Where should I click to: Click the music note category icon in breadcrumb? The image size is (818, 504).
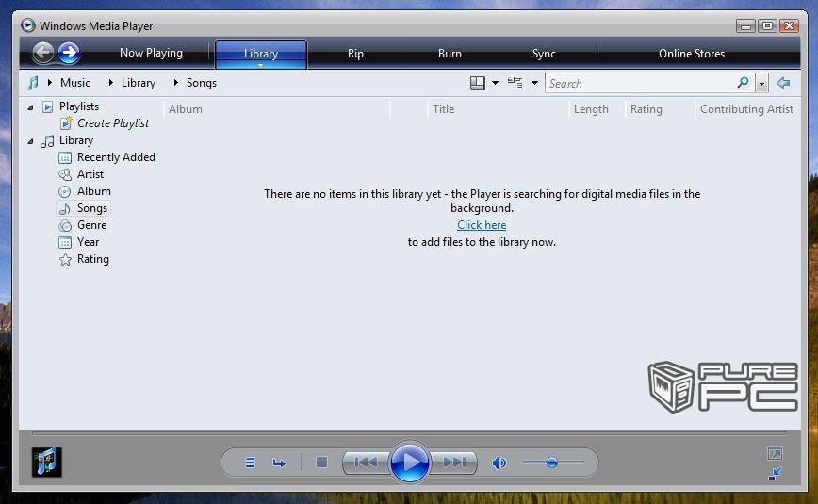pyautogui.click(x=33, y=83)
